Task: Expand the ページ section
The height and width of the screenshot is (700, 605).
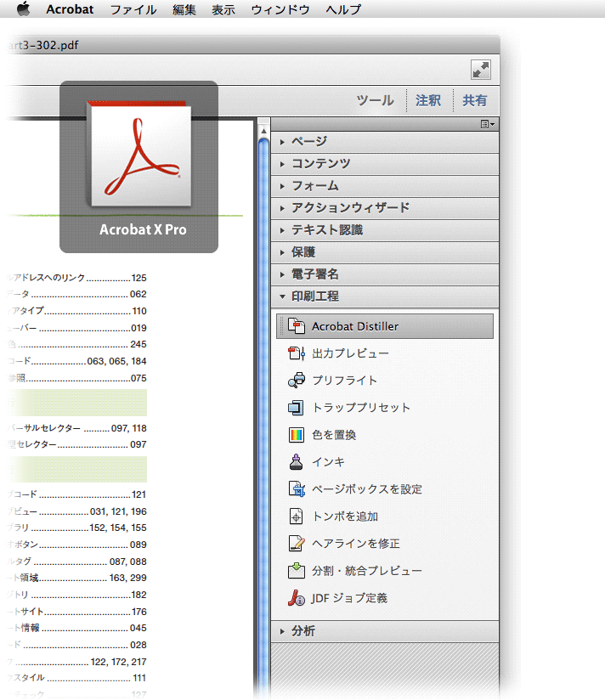Action: tap(385, 142)
